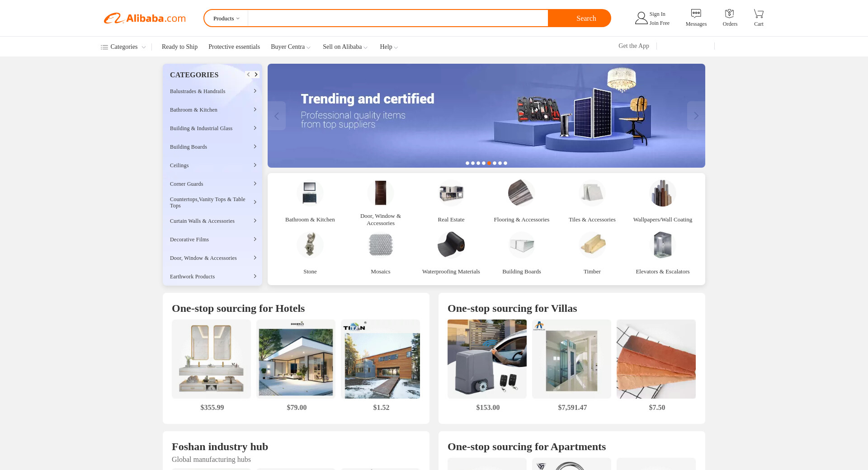Image resolution: width=868 pixels, height=470 pixels.
Task: Open Protective essentials menu item
Action: click(234, 47)
